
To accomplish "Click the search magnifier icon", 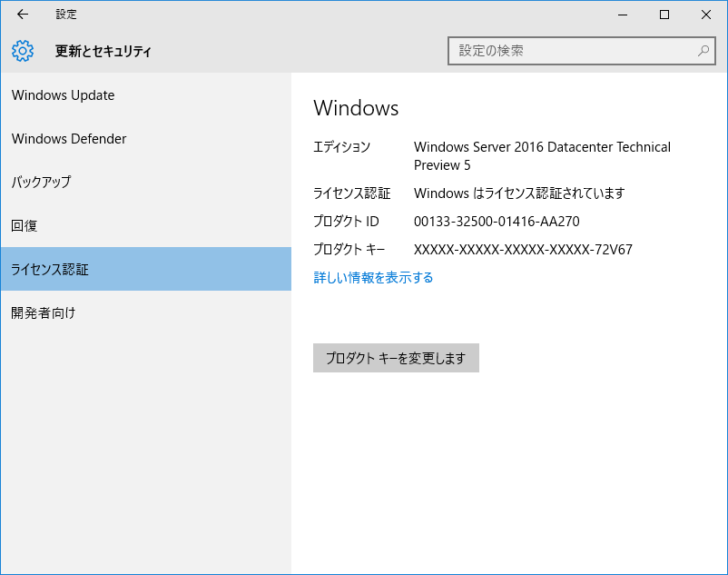I will coord(703,51).
